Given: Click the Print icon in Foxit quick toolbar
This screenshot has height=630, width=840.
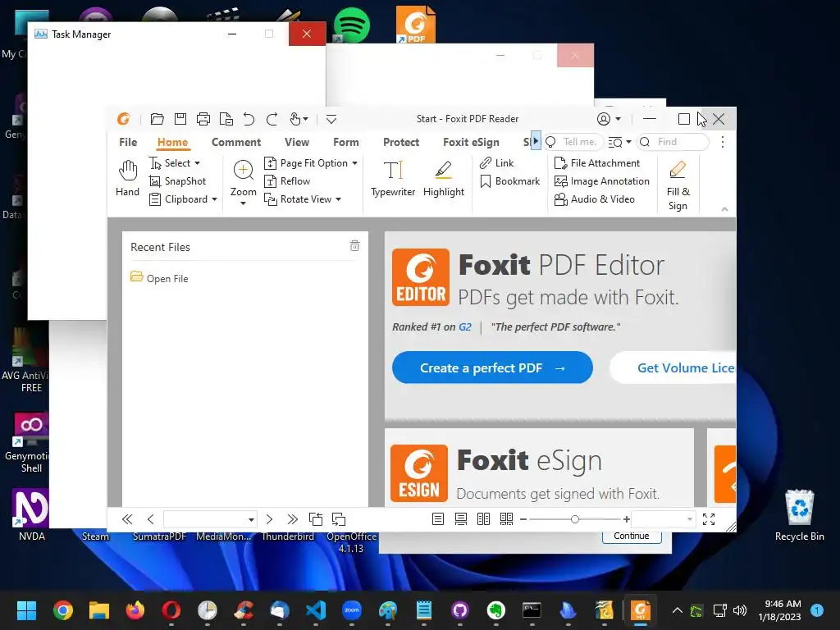Looking at the screenshot, I should tap(203, 119).
